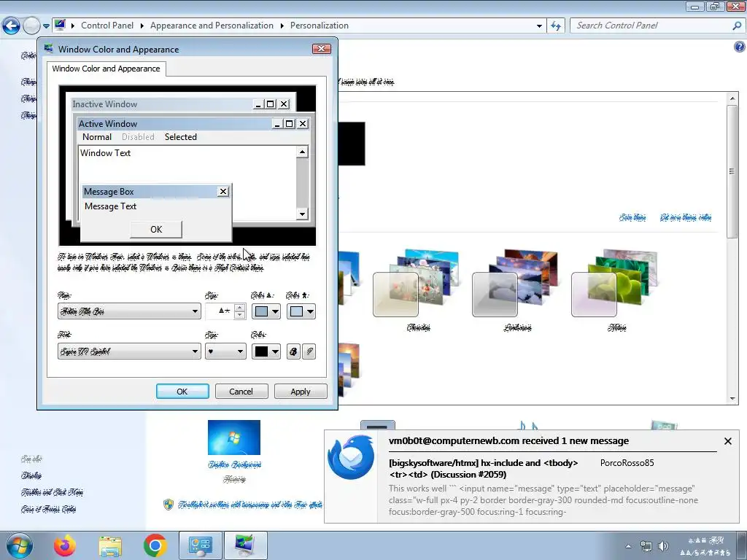Toggle the Italic font button
The height and width of the screenshot is (560, 747).
point(309,351)
